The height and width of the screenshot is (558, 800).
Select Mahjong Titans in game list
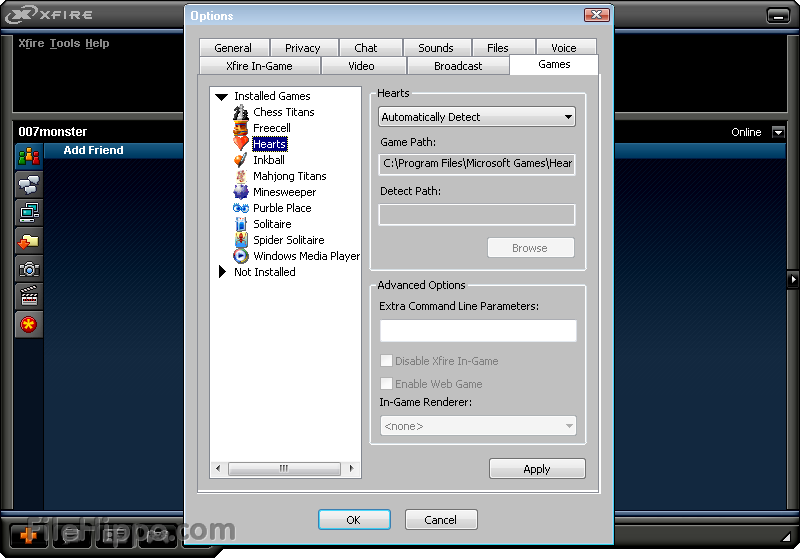click(290, 176)
